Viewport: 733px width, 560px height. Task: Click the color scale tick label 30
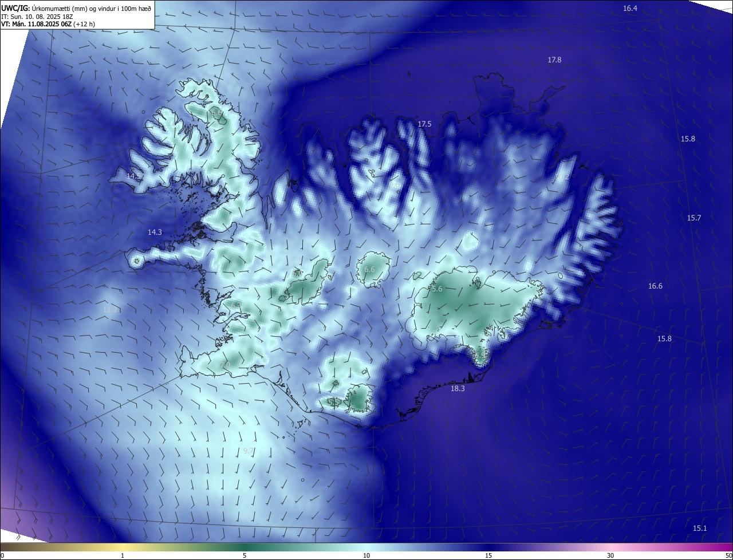610,555
